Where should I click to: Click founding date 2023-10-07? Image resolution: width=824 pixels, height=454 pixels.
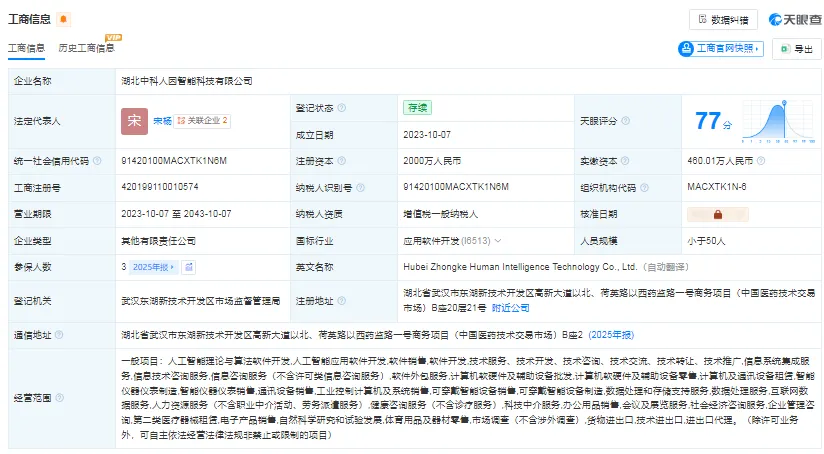pyautogui.click(x=427, y=135)
